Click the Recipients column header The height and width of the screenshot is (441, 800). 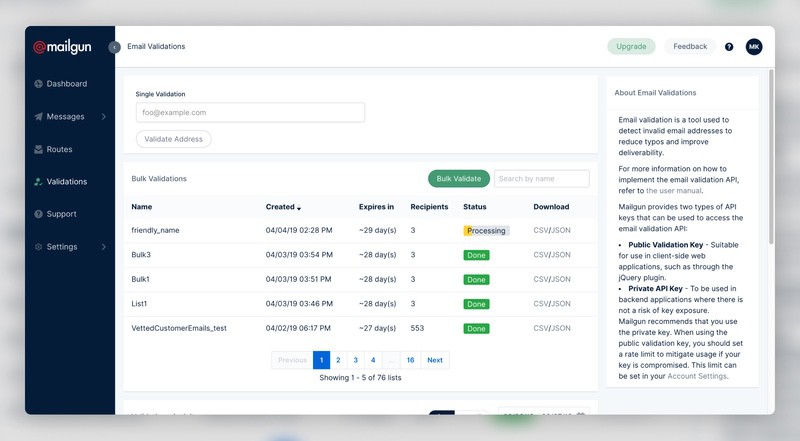(429, 207)
